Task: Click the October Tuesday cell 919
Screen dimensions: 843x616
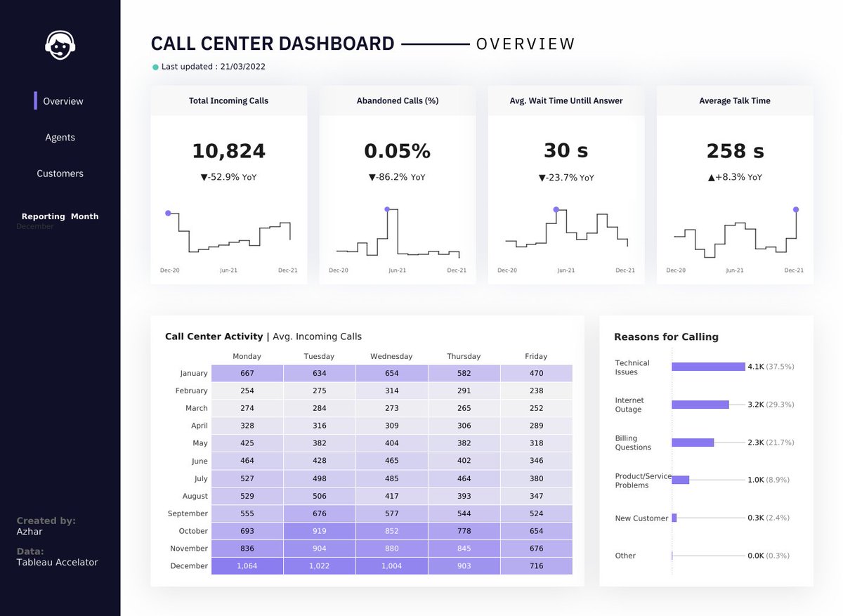Action: (320, 531)
